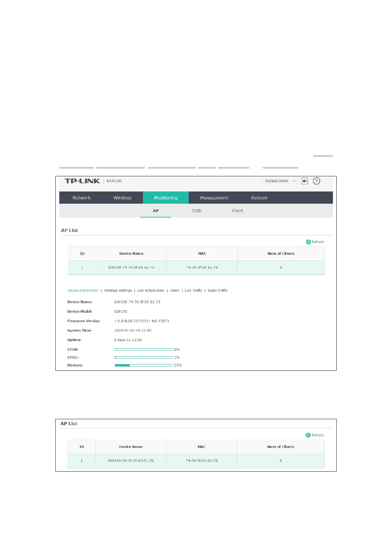
Task: Open the Client sub-tab under Monitoring
Action: coord(238,211)
